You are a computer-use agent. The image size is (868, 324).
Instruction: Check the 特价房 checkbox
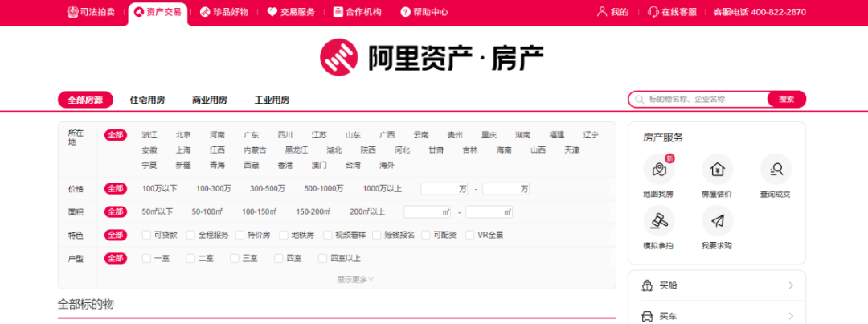tap(240, 235)
